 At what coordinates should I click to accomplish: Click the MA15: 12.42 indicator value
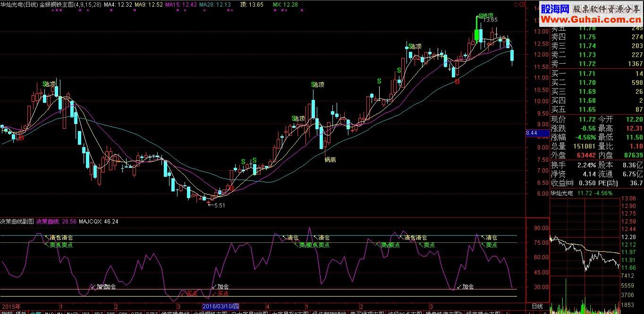click(181, 4)
